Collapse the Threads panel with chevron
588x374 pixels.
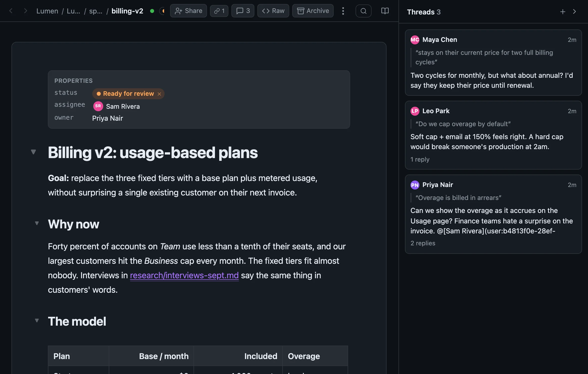click(575, 12)
